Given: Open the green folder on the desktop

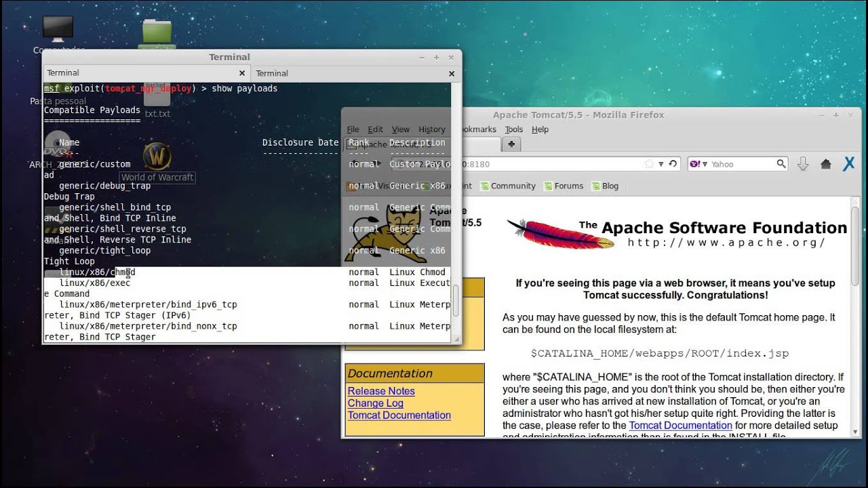Looking at the screenshot, I should coord(157,33).
